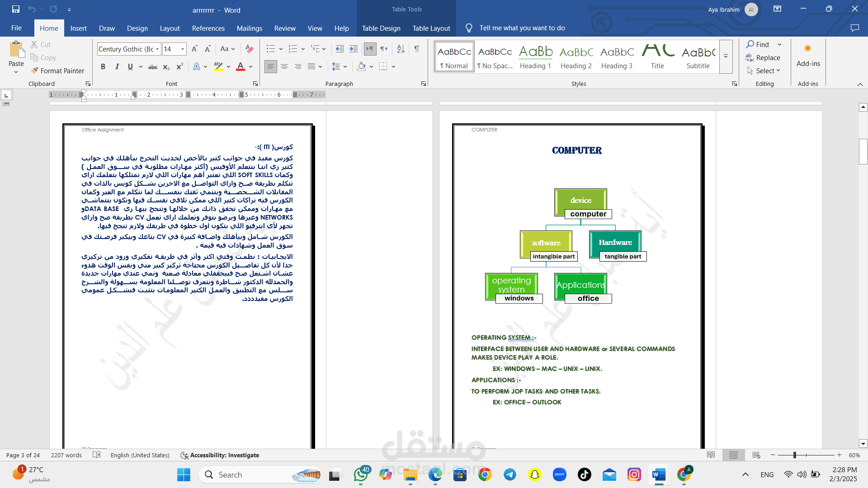
Task: Toggle Italic formatting
Action: [117, 67]
